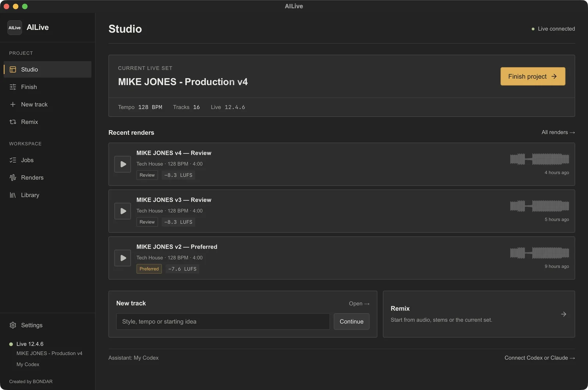Viewport: 588px width, 390px height.
Task: Click the 'Created by BONDAR' credit text
Action: (31, 382)
